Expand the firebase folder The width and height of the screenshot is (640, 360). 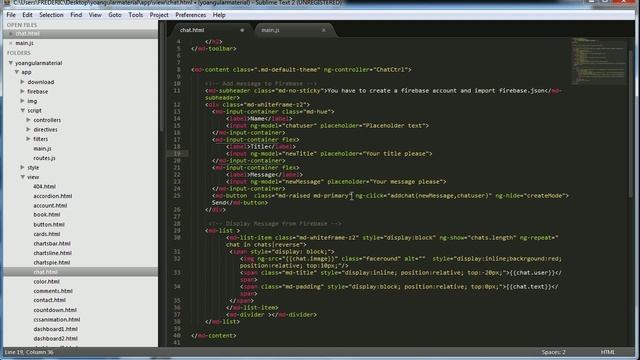coord(22,91)
